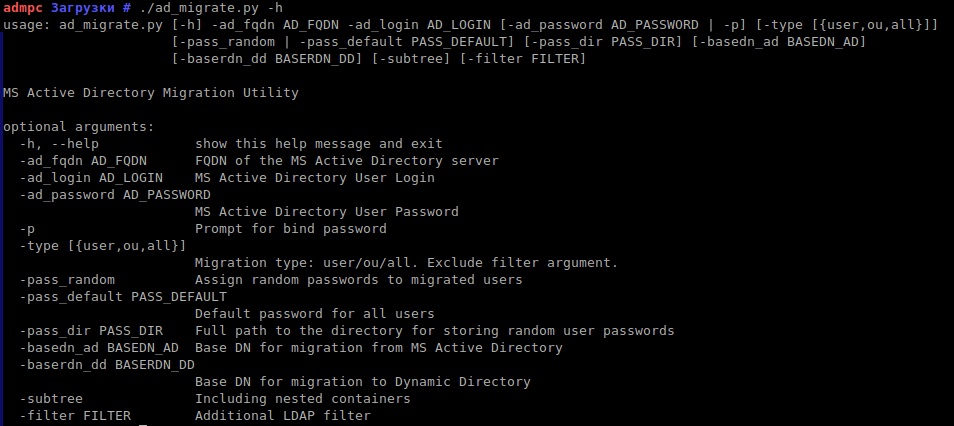Click the 'Including nested containers' description
954x426 pixels.
pyautogui.click(x=302, y=399)
